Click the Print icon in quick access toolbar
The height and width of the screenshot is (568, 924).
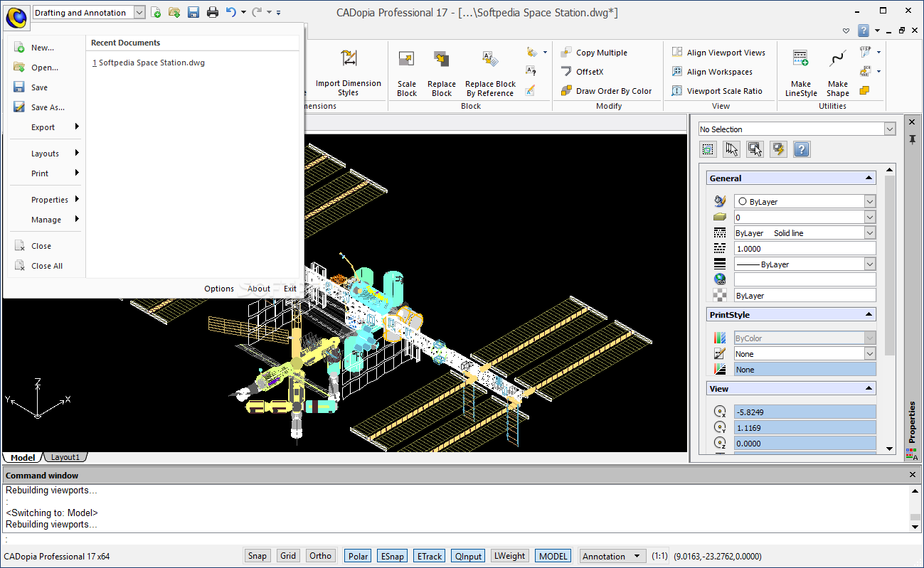click(212, 12)
